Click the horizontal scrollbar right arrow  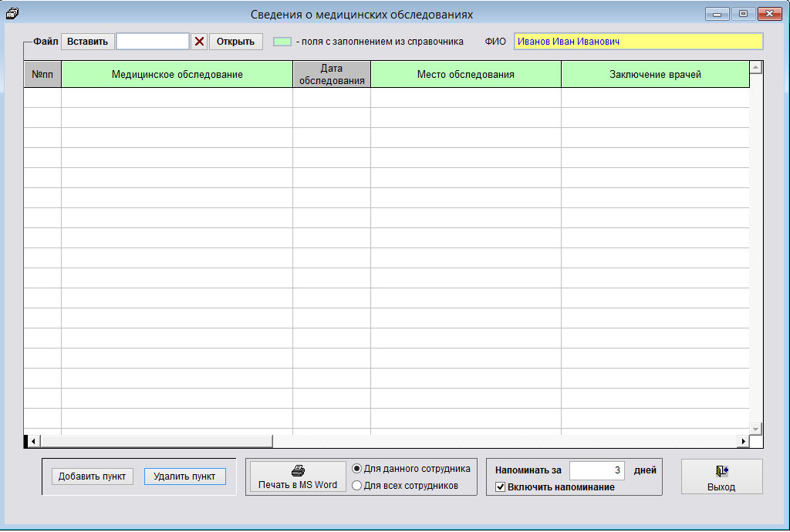743,441
